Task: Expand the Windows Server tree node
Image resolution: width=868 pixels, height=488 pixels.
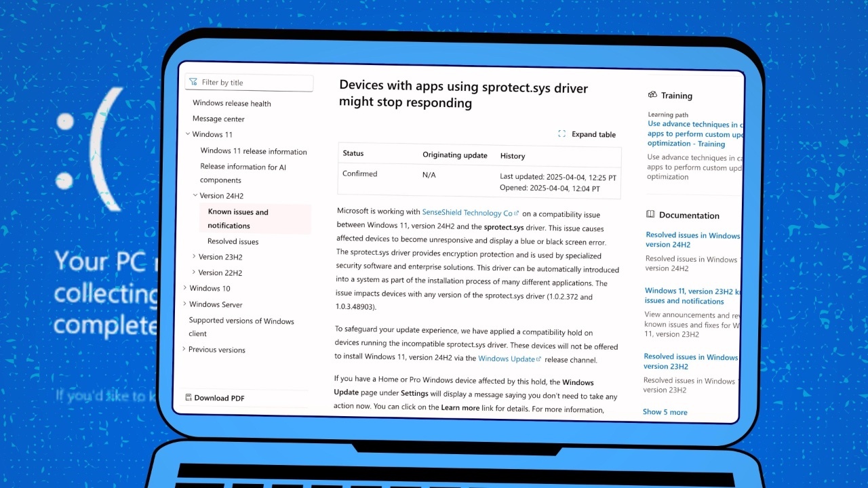Action: pos(184,304)
